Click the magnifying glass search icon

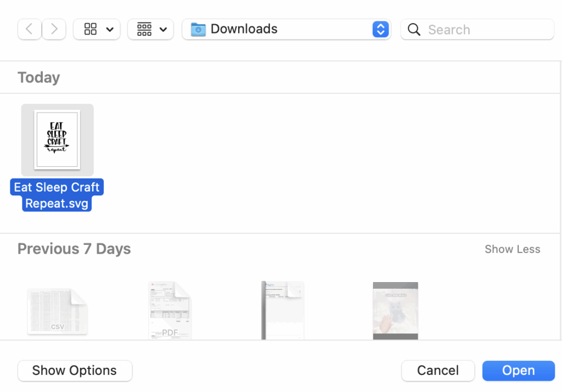(414, 29)
